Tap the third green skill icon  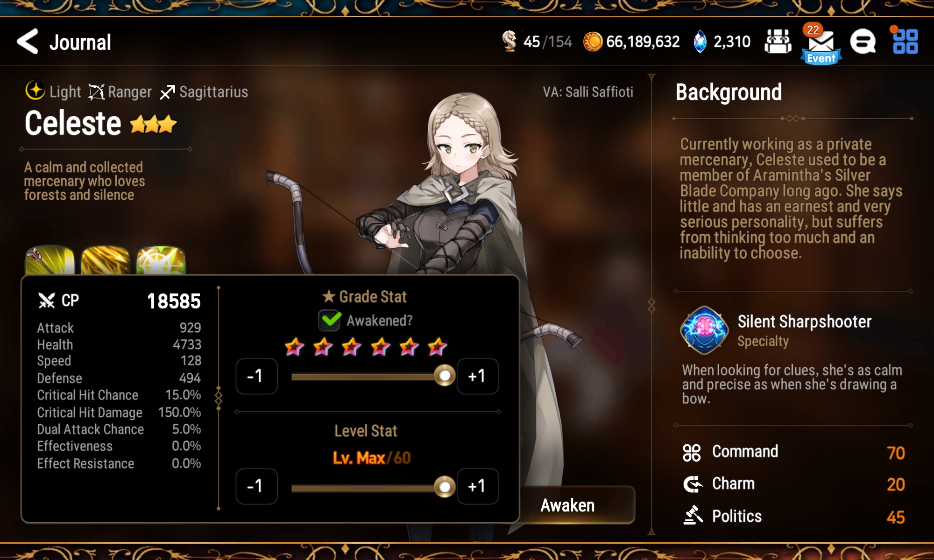point(161,260)
